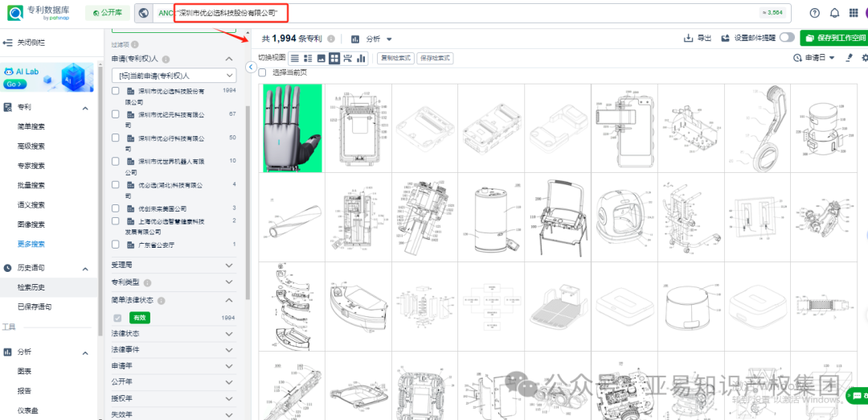Expand the 公开年 filter section
868x420 pixels.
(228, 381)
